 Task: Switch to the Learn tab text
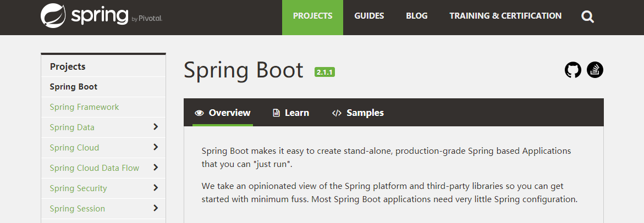(x=297, y=113)
